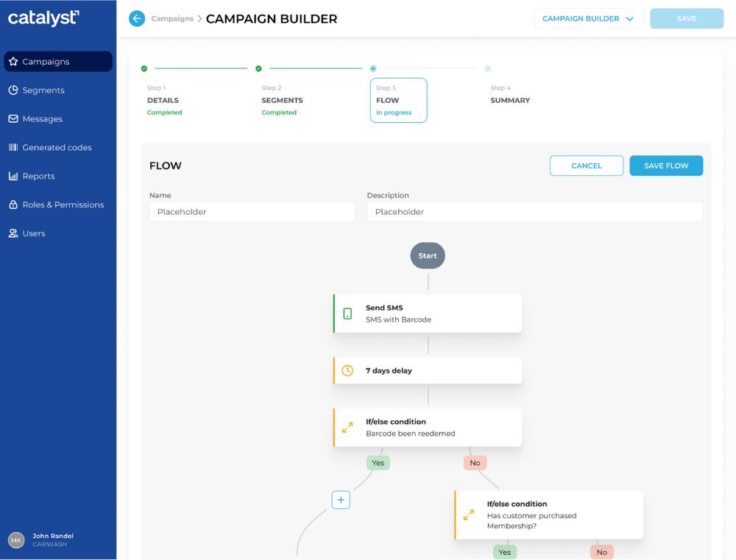Click the Roles & Permissions lock icon
The image size is (736, 560).
point(13,205)
